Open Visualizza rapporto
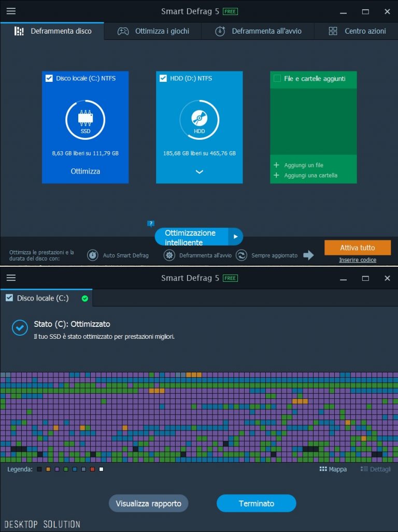This screenshot has height=532, width=398. 149,504
